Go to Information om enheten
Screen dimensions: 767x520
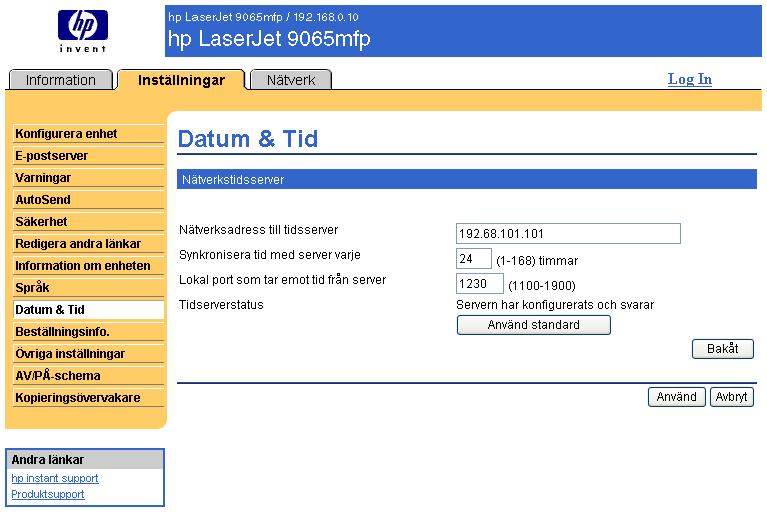point(89,266)
